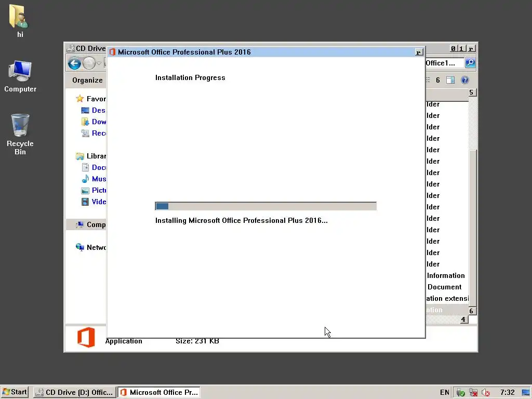The height and width of the screenshot is (399, 532).
Task: Open the Computer desktop icon
Action: pyautogui.click(x=20, y=76)
